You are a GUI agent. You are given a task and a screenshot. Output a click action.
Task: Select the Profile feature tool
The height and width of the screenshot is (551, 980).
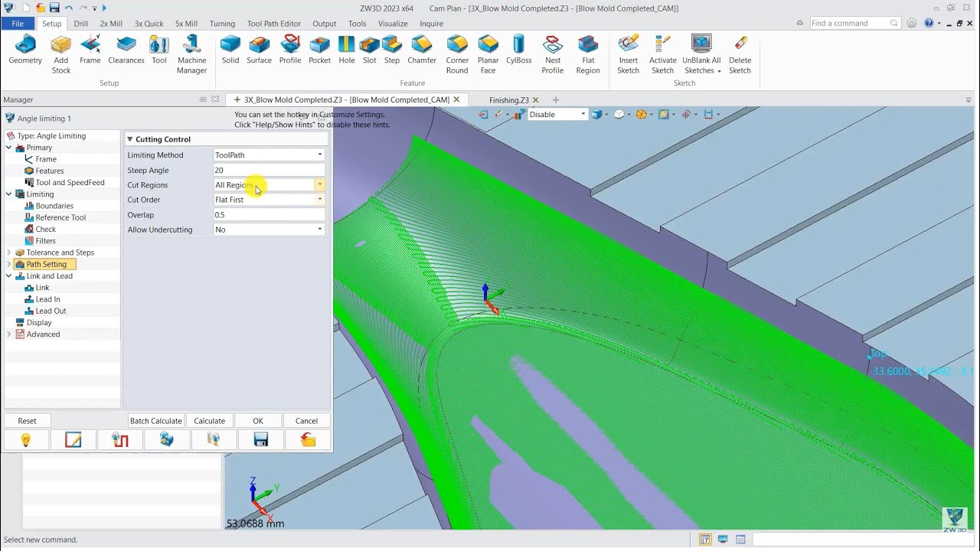click(x=290, y=50)
